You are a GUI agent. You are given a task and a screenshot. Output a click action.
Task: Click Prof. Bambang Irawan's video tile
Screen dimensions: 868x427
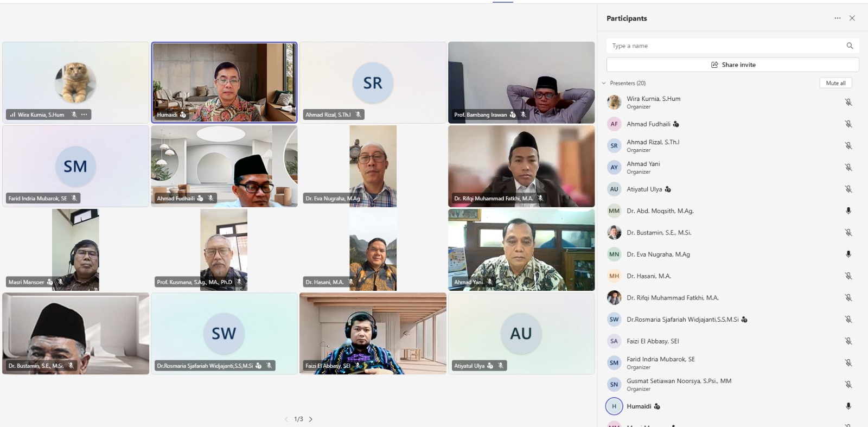tap(521, 82)
